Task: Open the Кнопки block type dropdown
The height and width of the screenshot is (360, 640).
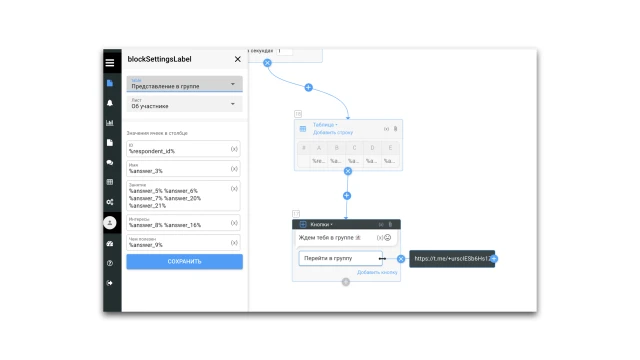Action: point(322,224)
